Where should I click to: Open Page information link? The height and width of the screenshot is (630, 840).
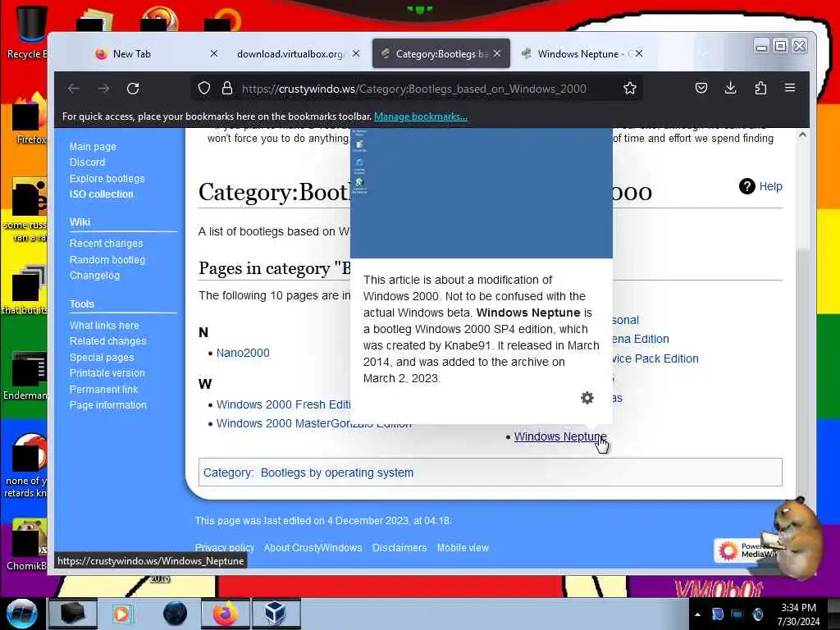[108, 405]
